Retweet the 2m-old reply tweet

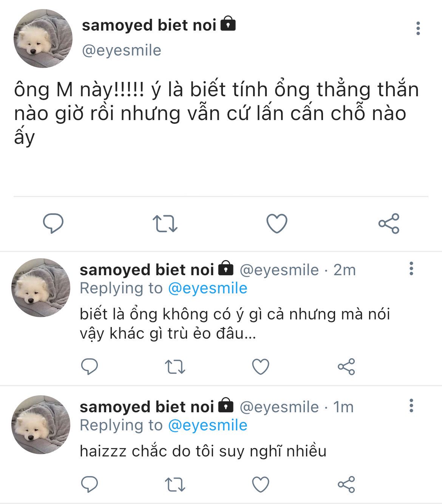pos(175,367)
